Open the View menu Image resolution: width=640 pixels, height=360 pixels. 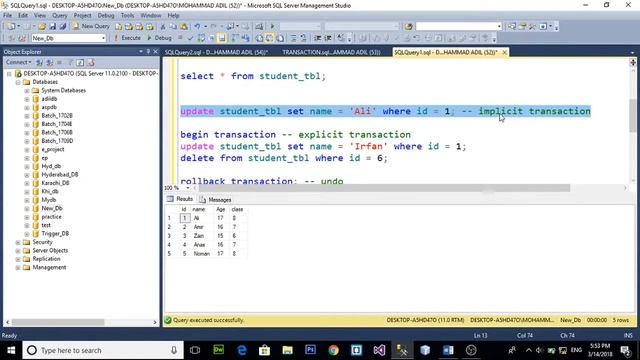pos(40,16)
